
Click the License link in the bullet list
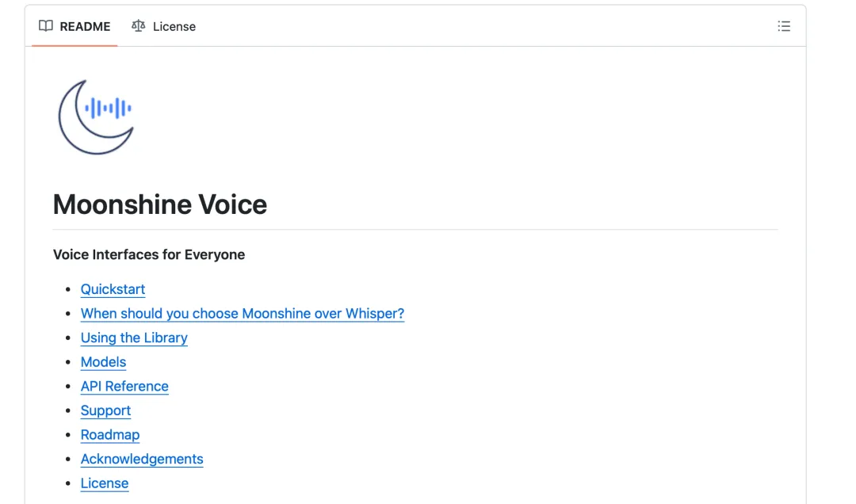[x=105, y=483]
